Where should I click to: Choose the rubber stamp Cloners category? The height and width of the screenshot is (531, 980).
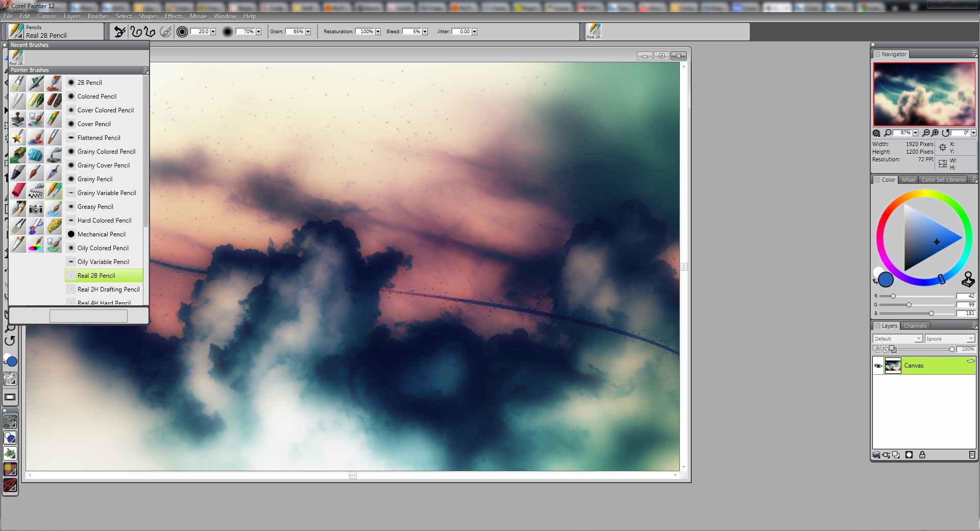pos(18,119)
